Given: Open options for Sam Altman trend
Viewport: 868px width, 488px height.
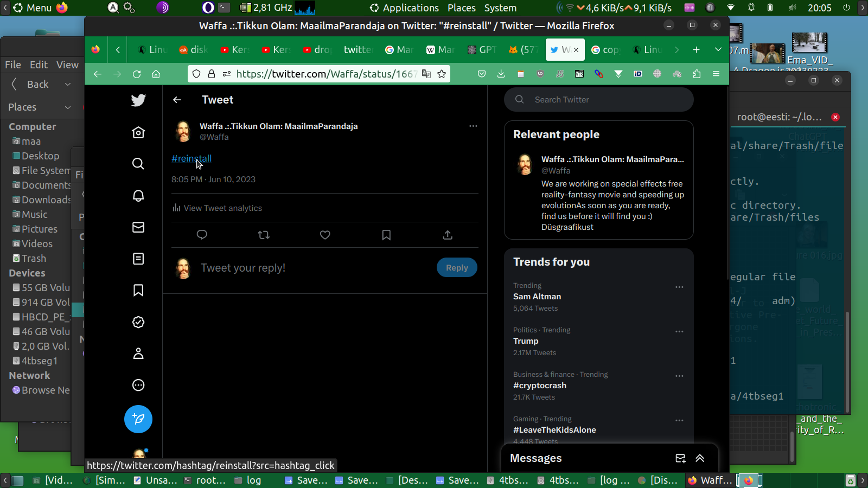Looking at the screenshot, I should (679, 287).
